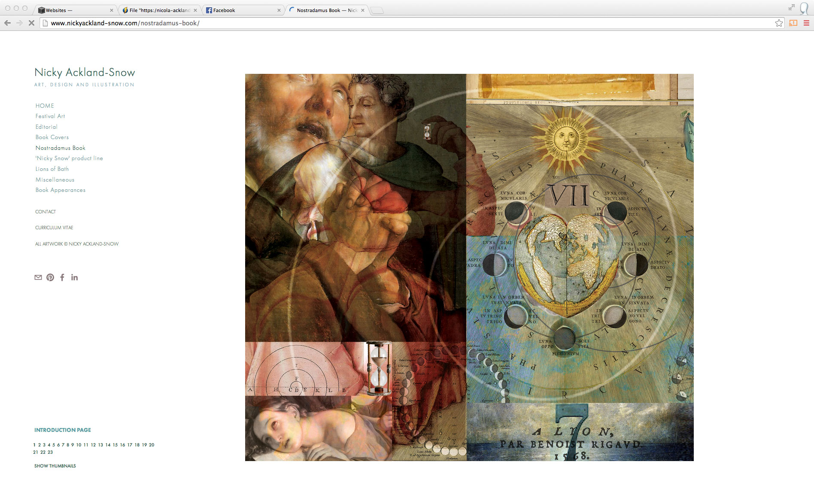Open the Editorial section

(x=46, y=127)
